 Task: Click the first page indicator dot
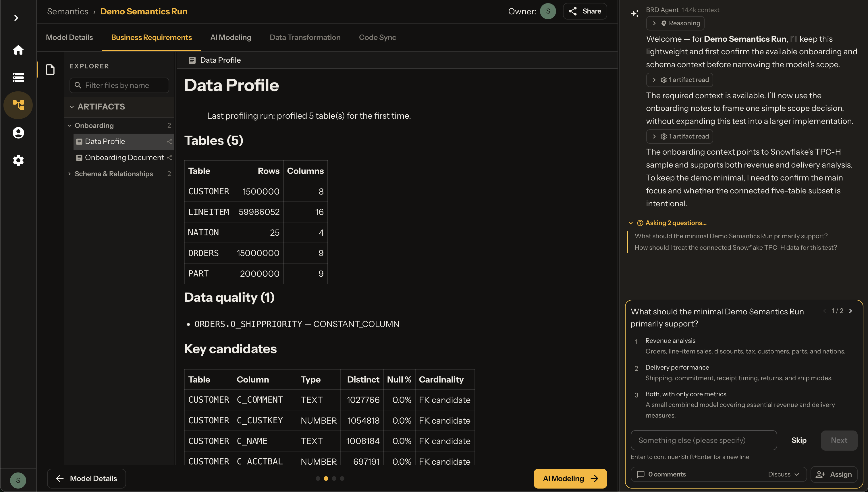(x=318, y=478)
